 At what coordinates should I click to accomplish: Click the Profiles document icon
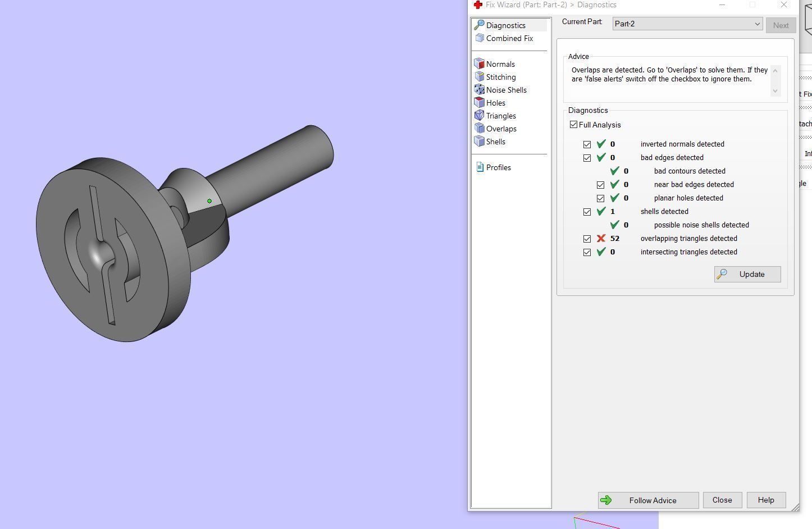click(x=480, y=167)
